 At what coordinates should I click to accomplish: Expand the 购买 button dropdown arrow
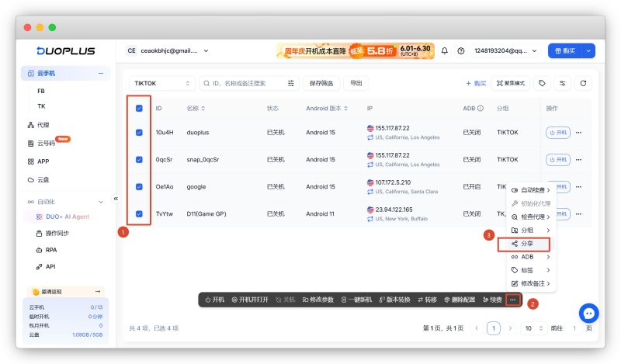588,50
